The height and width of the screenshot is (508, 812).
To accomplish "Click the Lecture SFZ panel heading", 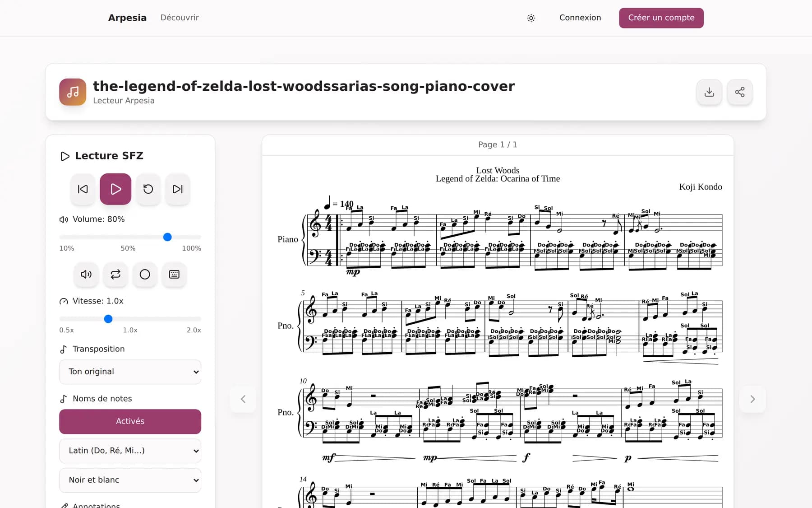I will (109, 156).
